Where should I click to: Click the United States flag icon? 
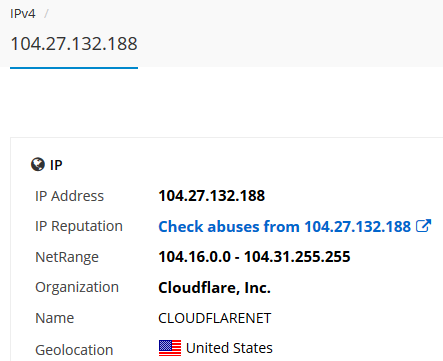tap(170, 348)
